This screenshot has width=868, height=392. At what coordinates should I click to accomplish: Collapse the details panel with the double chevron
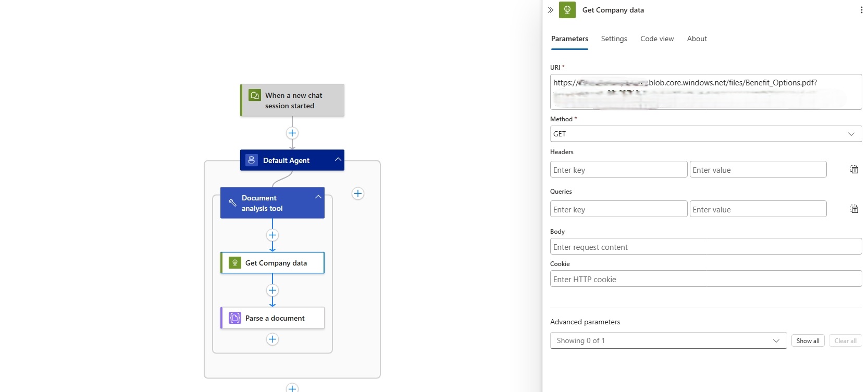pos(550,10)
